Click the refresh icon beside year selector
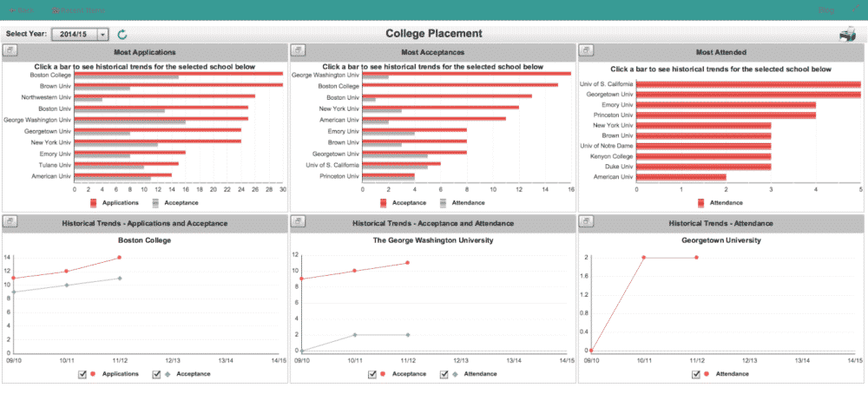Screen dimensions: 868x394 coord(122,35)
